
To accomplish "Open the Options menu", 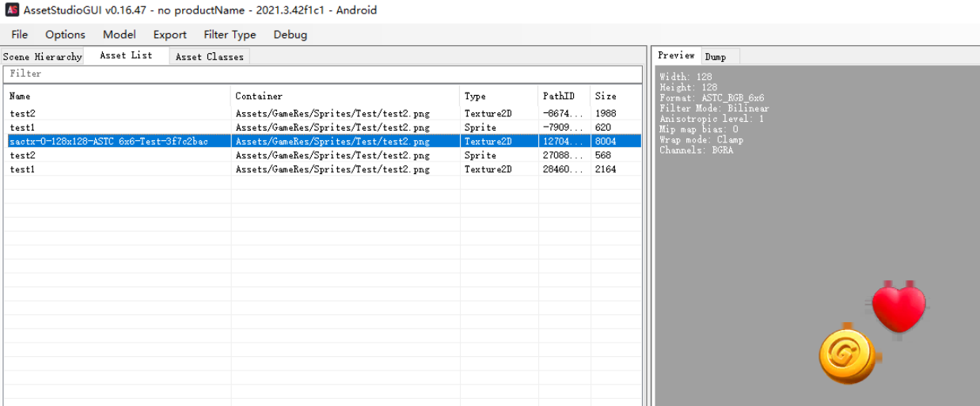I will [65, 35].
